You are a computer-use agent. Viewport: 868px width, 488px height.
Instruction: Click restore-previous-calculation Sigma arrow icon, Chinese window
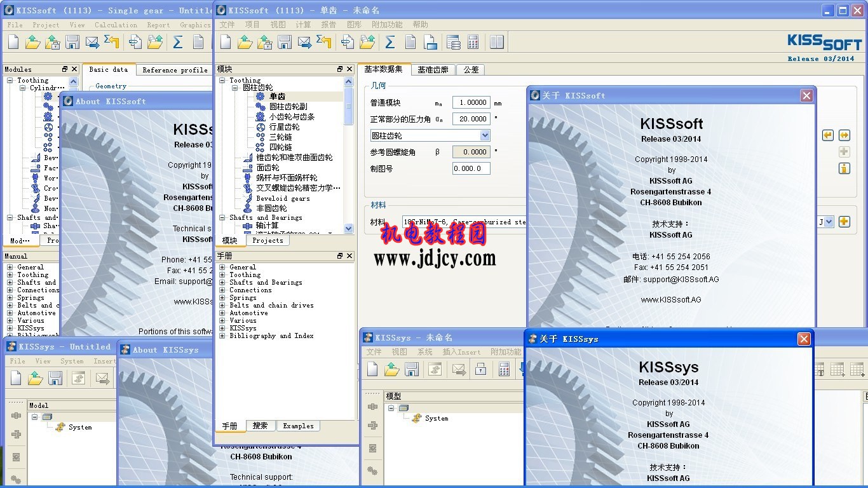point(324,43)
